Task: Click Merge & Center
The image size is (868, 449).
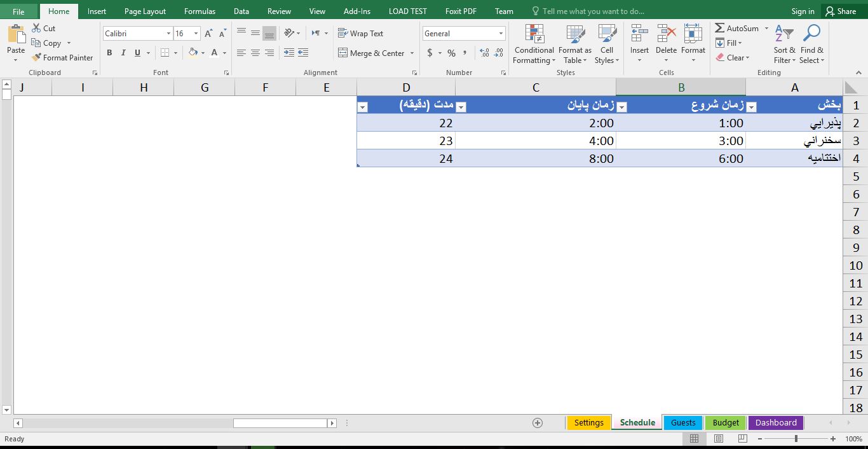Action: pyautogui.click(x=371, y=53)
